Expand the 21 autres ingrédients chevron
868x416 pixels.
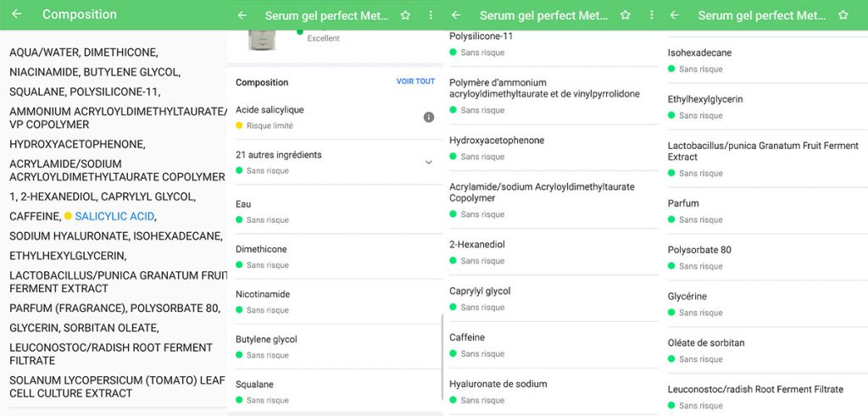(x=429, y=162)
